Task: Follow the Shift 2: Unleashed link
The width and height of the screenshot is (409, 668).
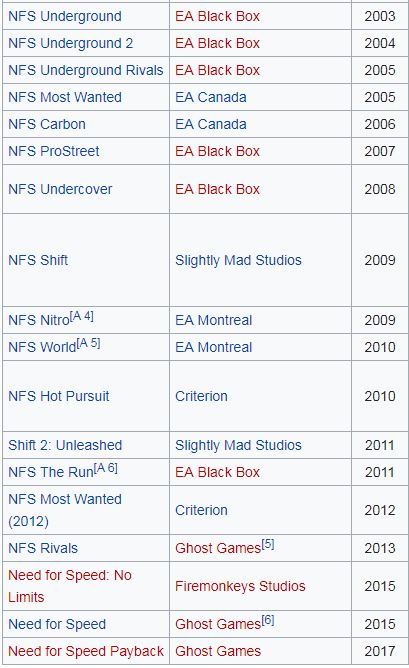Action: point(65,445)
